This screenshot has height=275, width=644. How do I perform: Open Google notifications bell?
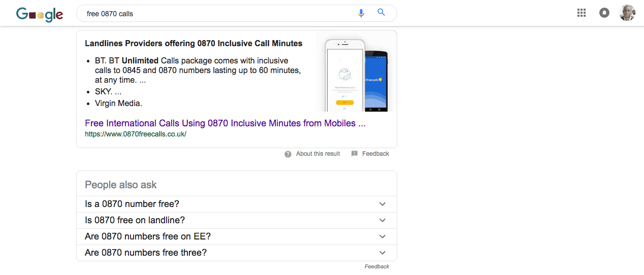coord(604,13)
